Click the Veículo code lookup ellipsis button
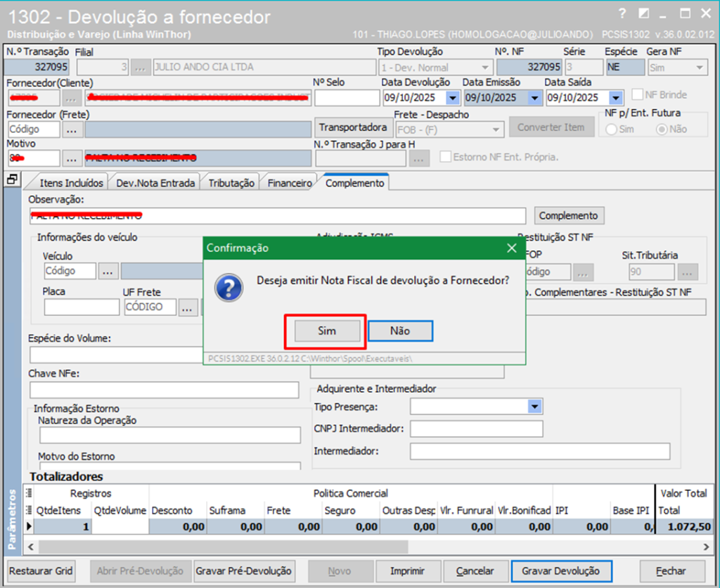 [108, 271]
